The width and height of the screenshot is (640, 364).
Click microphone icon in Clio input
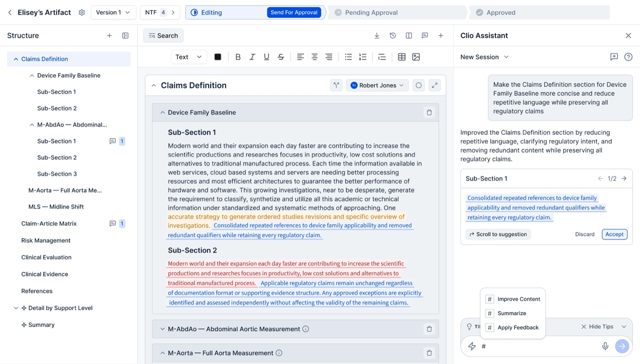coord(605,346)
